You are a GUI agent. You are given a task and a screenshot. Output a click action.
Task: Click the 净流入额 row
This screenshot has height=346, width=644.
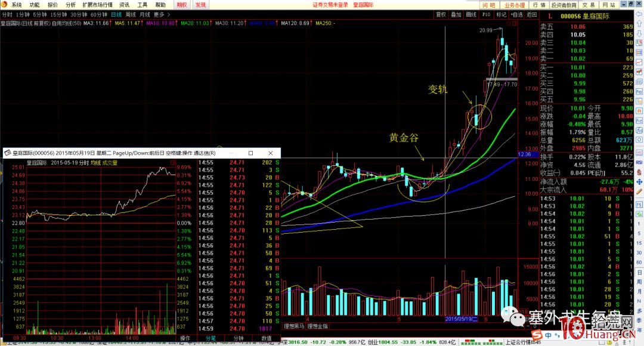[587, 181]
